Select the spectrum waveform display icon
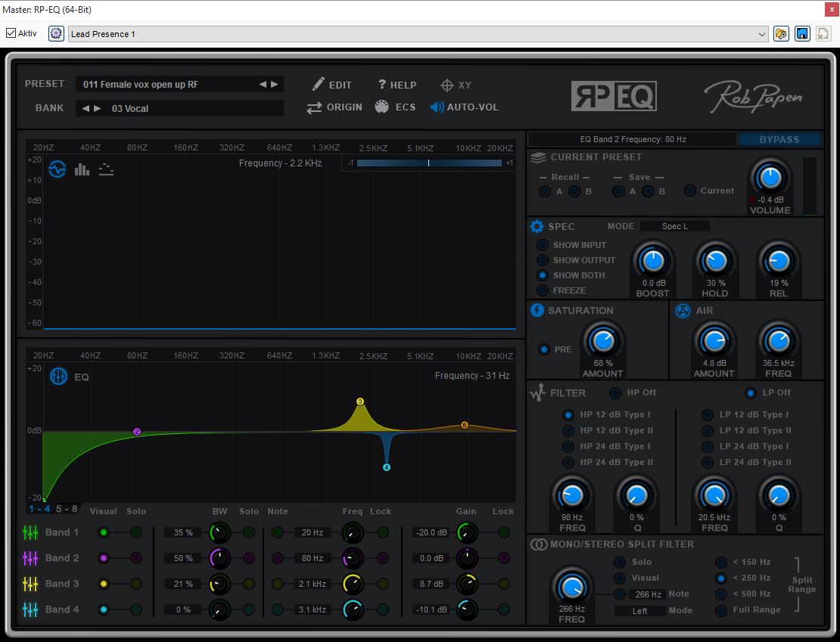 pyautogui.click(x=58, y=169)
